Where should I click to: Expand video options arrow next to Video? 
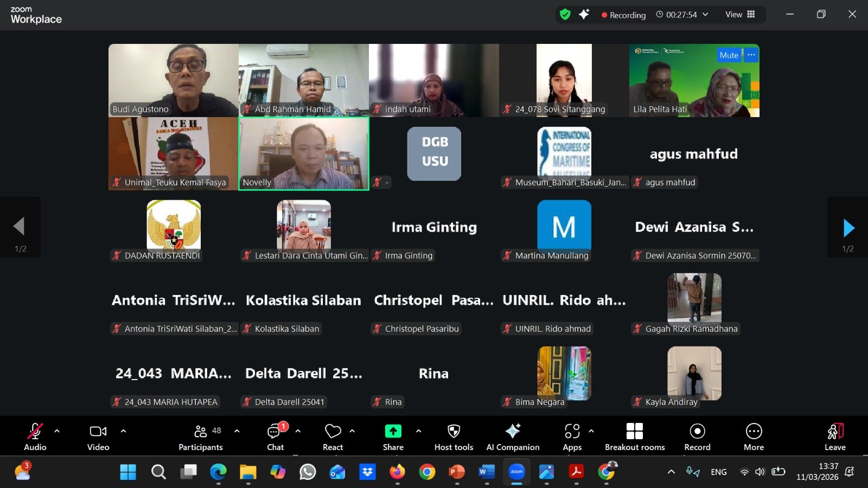[123, 431]
